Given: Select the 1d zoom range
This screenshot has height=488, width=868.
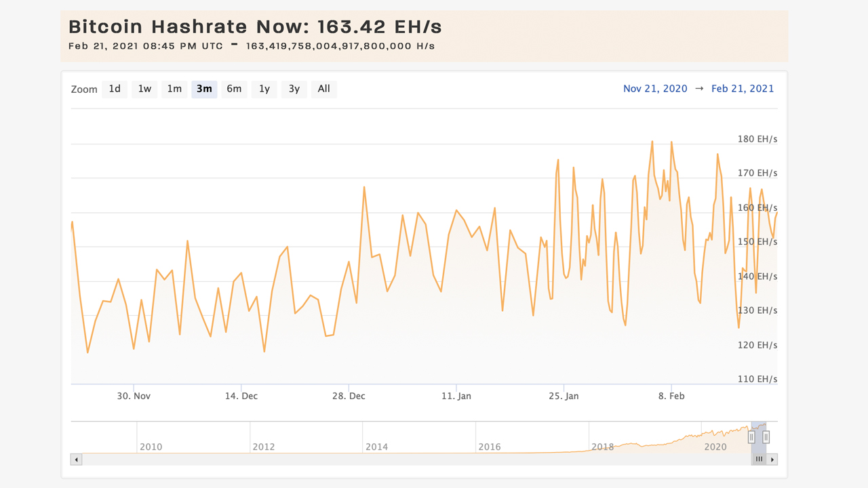Looking at the screenshot, I should (x=115, y=89).
